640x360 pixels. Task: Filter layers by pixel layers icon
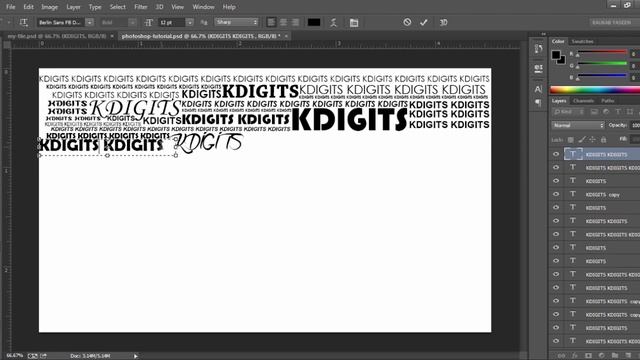[x=594, y=111]
